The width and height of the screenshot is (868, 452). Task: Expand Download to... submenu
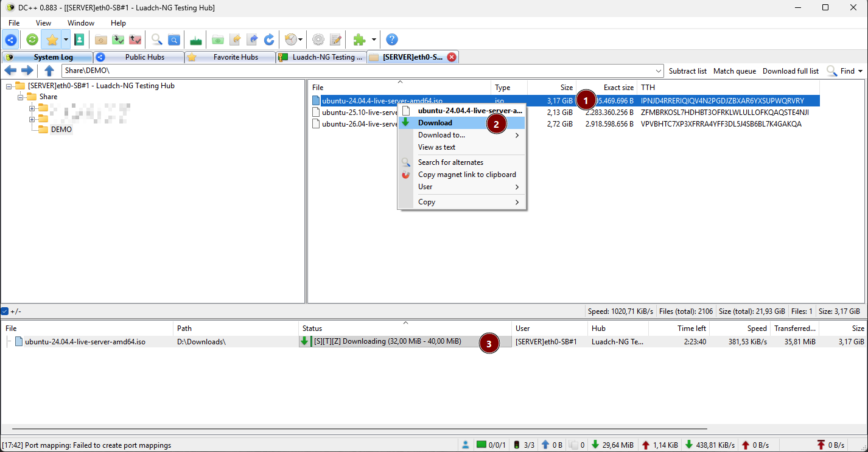(x=517, y=135)
